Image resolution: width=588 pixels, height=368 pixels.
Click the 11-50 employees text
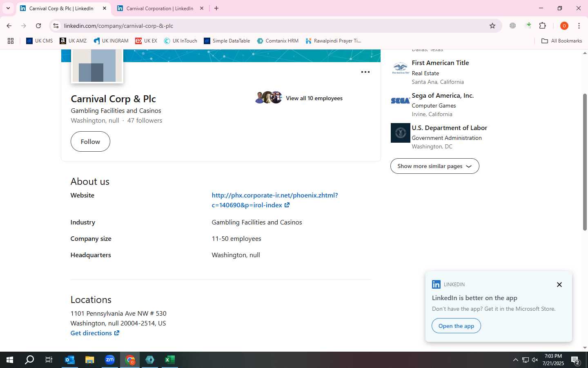click(x=236, y=238)
